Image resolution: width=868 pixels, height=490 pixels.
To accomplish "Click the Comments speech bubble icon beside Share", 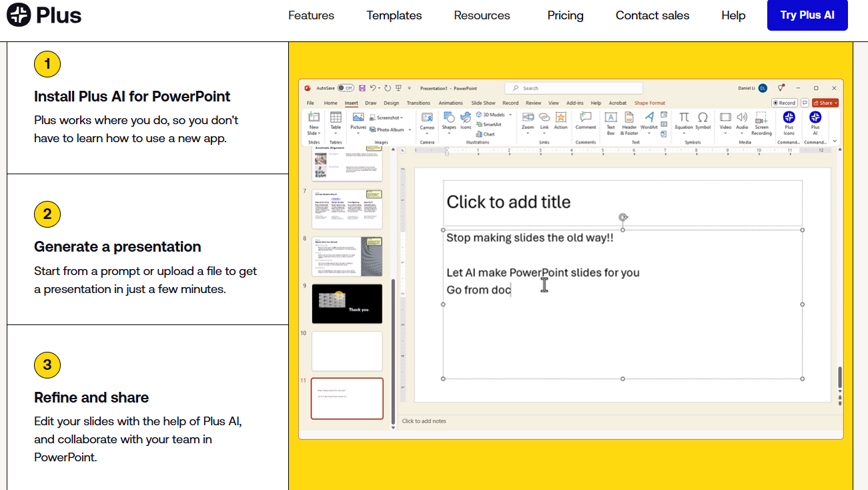I will click(805, 103).
